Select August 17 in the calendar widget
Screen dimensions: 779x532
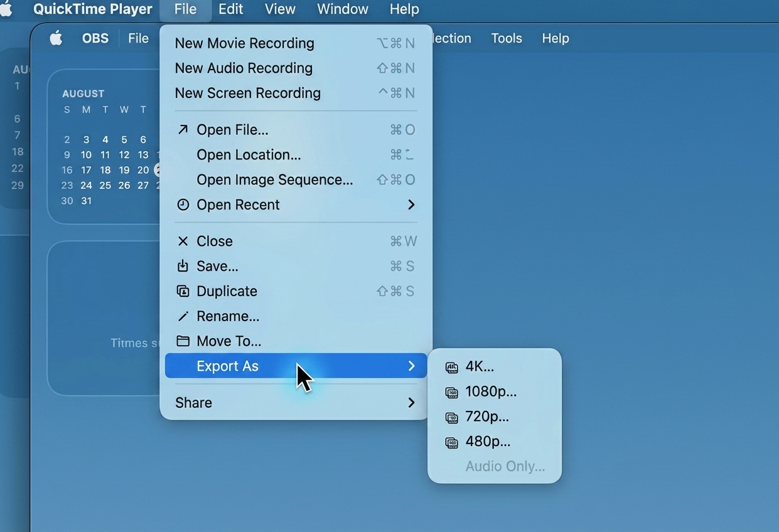(x=86, y=170)
